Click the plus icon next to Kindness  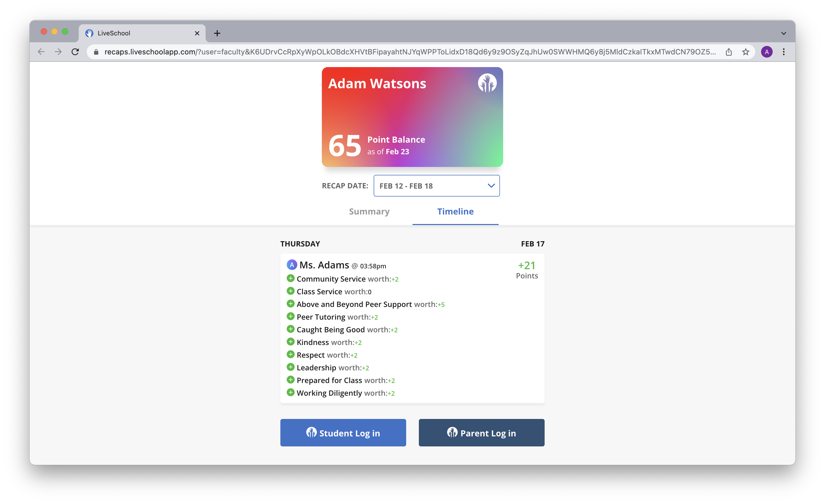(291, 342)
